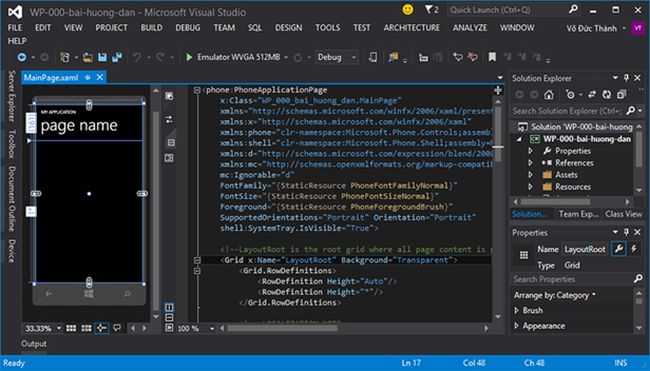Toggle show snap grid in designer
Viewport: 650px width, 371px height.
pyautogui.click(x=71, y=328)
